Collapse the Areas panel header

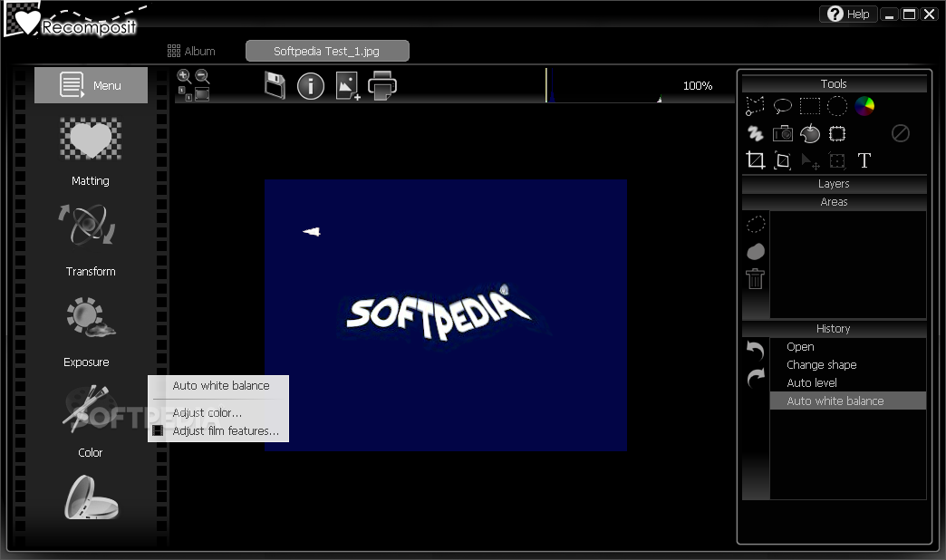tap(834, 202)
